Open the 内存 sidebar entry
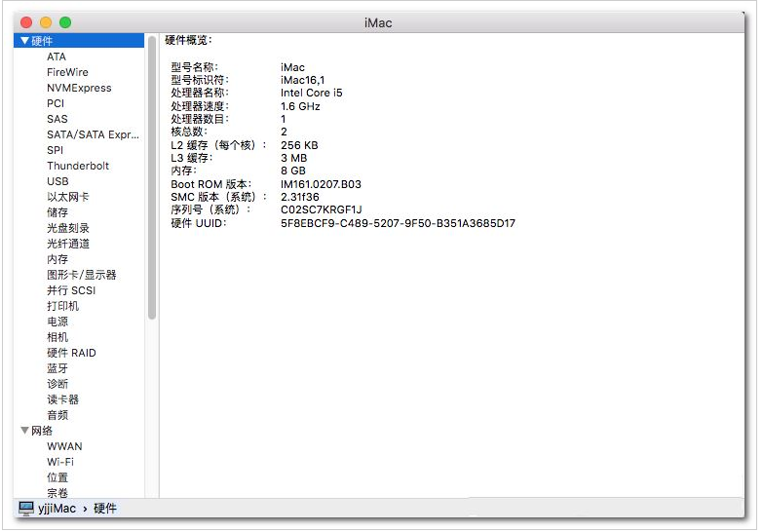763x532 pixels. 57,259
